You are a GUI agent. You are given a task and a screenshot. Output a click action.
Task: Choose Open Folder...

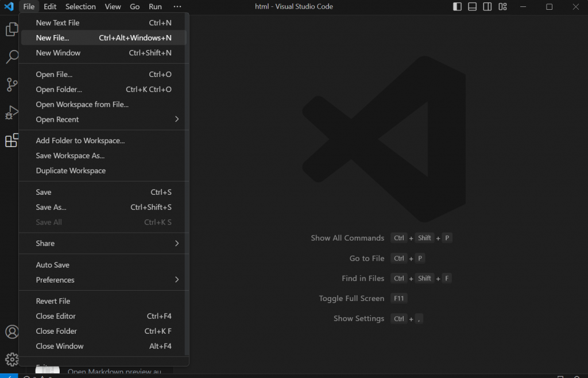pyautogui.click(x=104, y=89)
